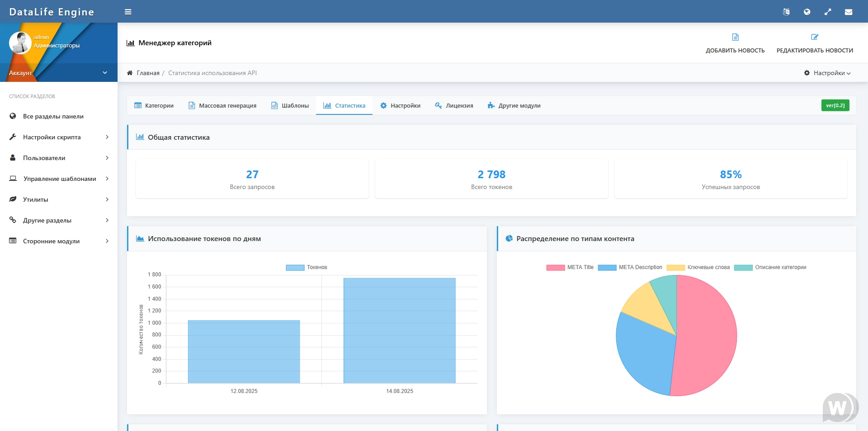Click the home icon in breadcrumb

pos(130,73)
